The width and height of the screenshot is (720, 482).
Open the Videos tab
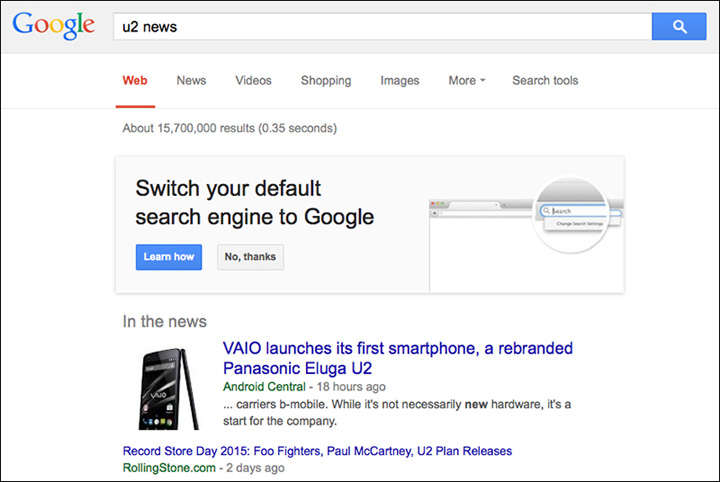(253, 81)
